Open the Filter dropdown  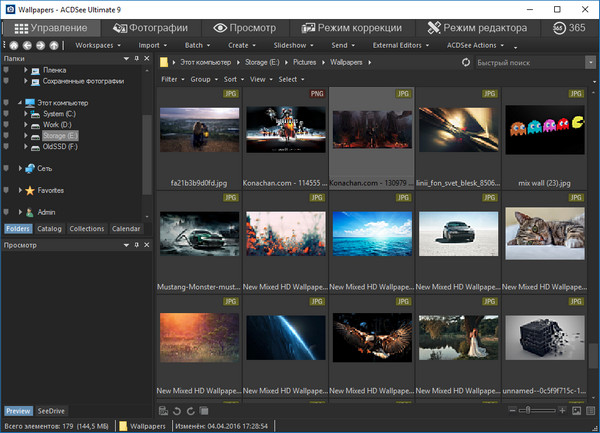tap(171, 78)
